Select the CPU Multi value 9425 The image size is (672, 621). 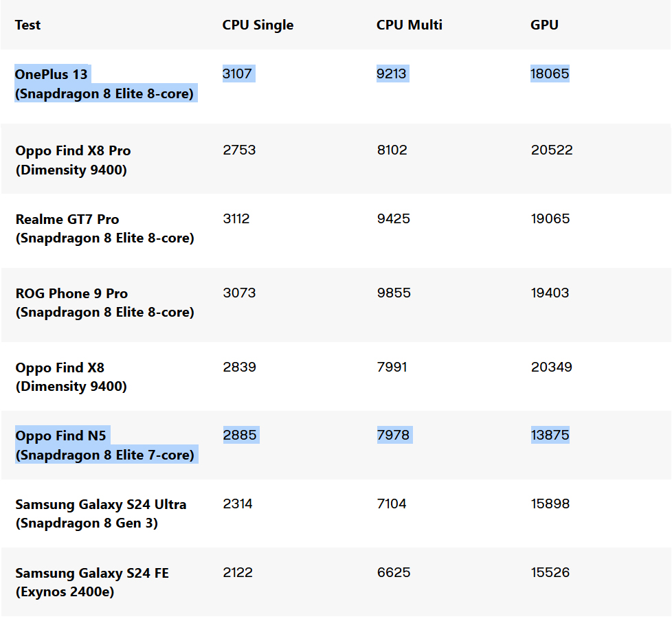coord(393,218)
